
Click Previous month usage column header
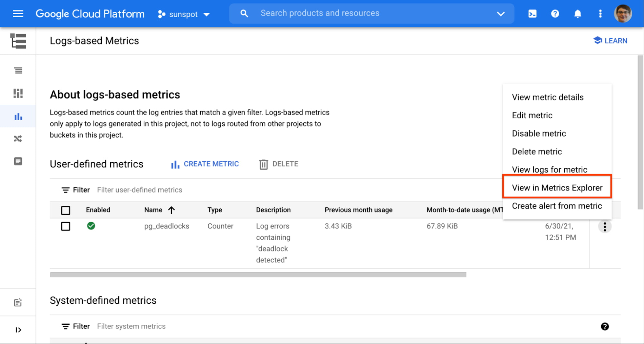358,210
